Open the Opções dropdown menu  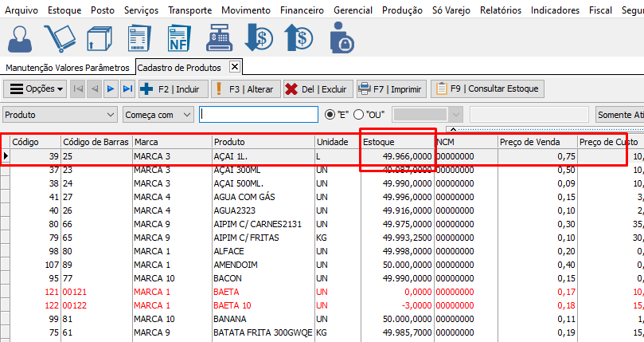point(37,89)
